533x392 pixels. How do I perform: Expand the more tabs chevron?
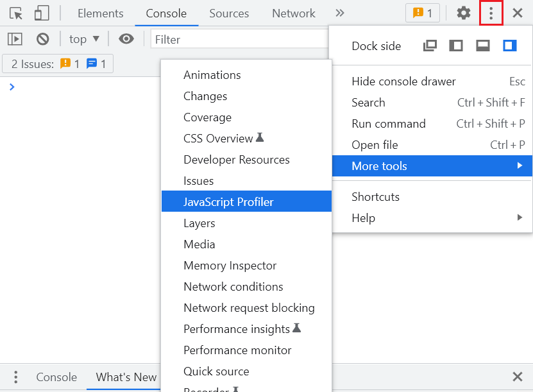(x=340, y=13)
